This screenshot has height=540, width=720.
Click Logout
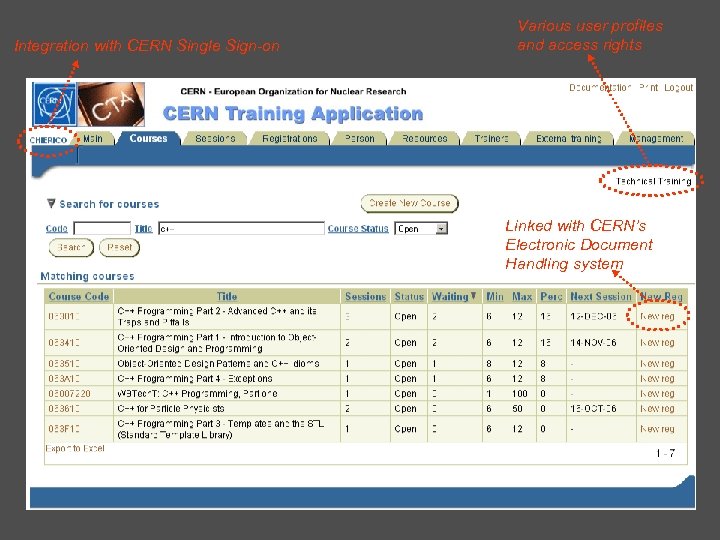[678, 87]
